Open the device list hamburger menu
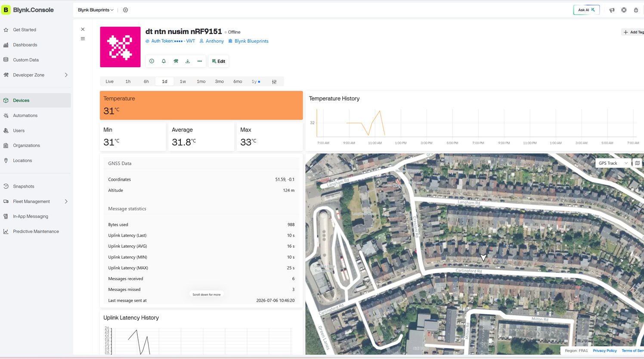This screenshot has height=359, width=644. point(83,39)
